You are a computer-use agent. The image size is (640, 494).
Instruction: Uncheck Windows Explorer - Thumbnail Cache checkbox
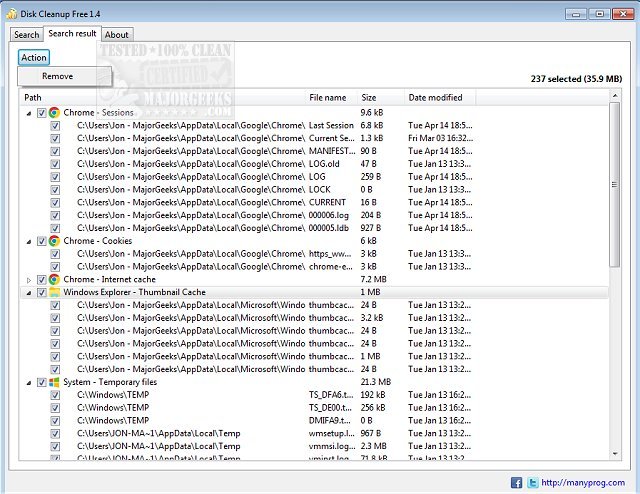point(42,292)
